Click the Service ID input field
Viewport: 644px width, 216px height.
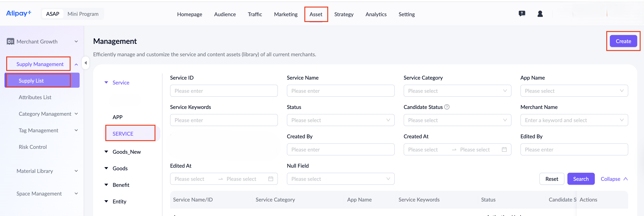pyautogui.click(x=223, y=91)
